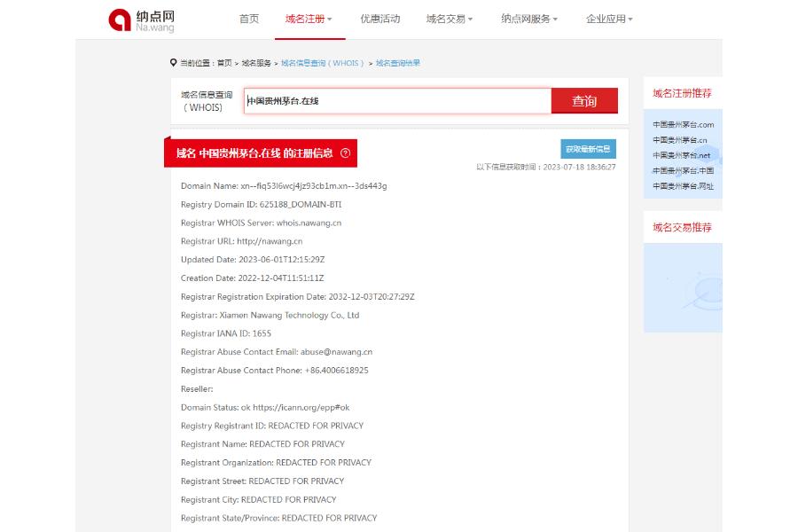Click the Registrar URL http://nawang.cn line
The width and height of the screenshot is (798, 532).
click(x=242, y=241)
